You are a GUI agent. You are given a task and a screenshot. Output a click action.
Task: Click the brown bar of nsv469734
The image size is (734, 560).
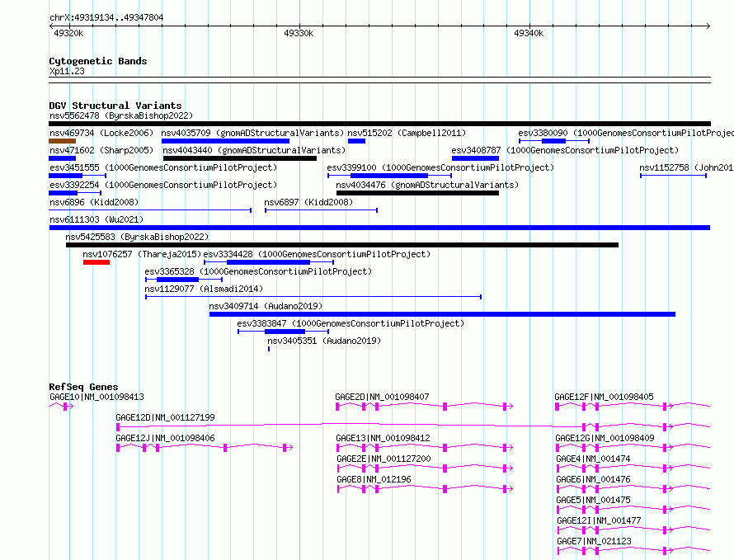pyautogui.click(x=62, y=141)
